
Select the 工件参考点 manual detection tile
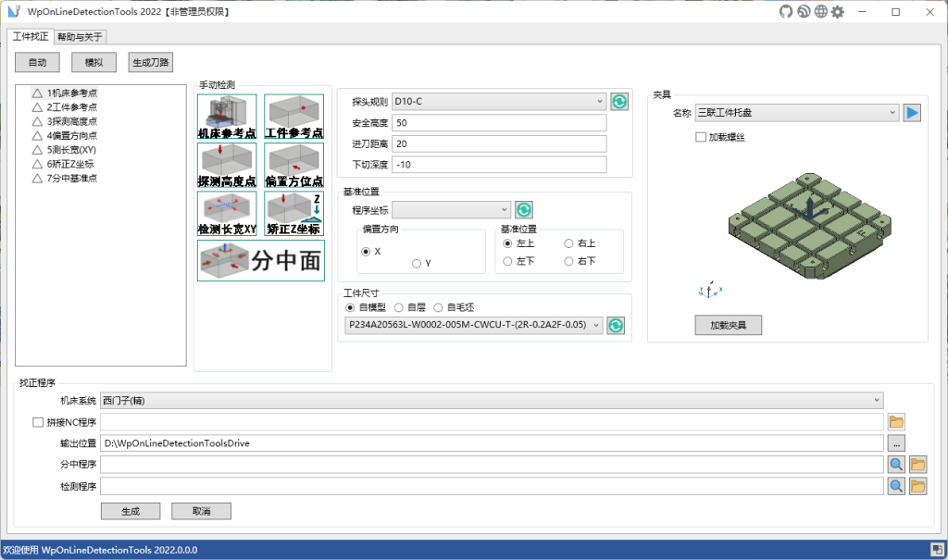point(293,117)
